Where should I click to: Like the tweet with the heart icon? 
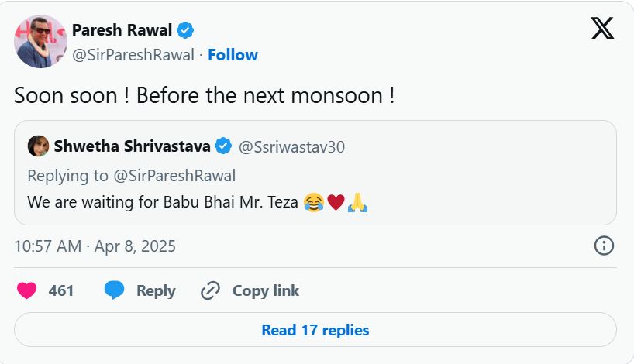27,290
